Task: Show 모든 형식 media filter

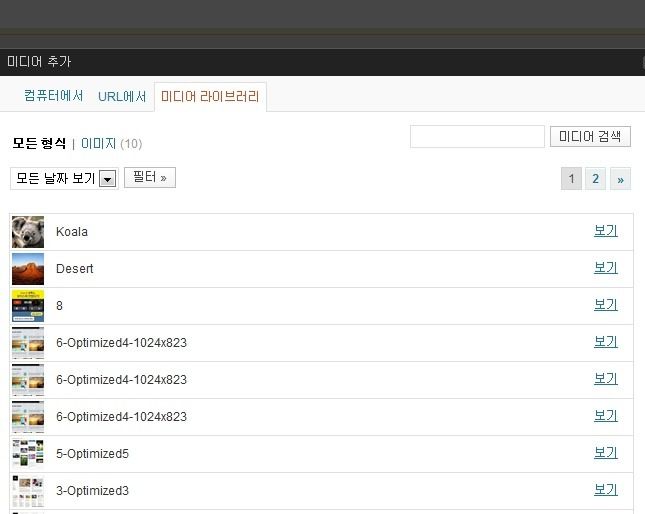Action: point(39,143)
